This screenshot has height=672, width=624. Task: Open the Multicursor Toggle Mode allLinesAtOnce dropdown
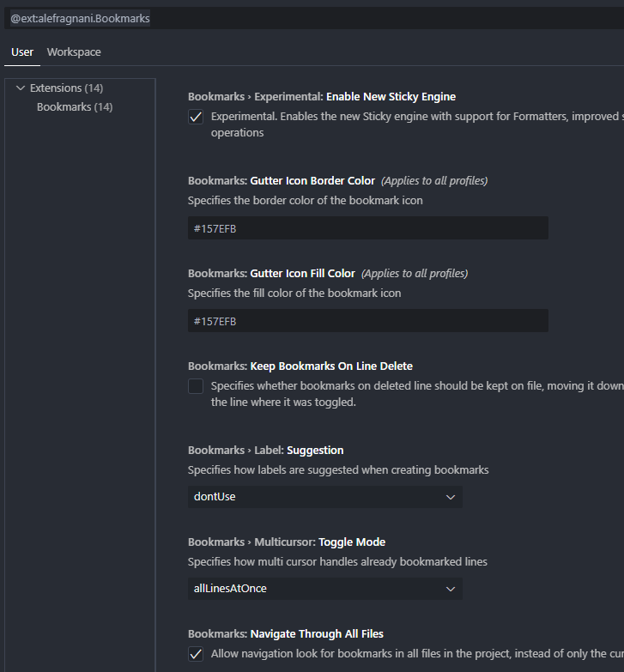(324, 589)
